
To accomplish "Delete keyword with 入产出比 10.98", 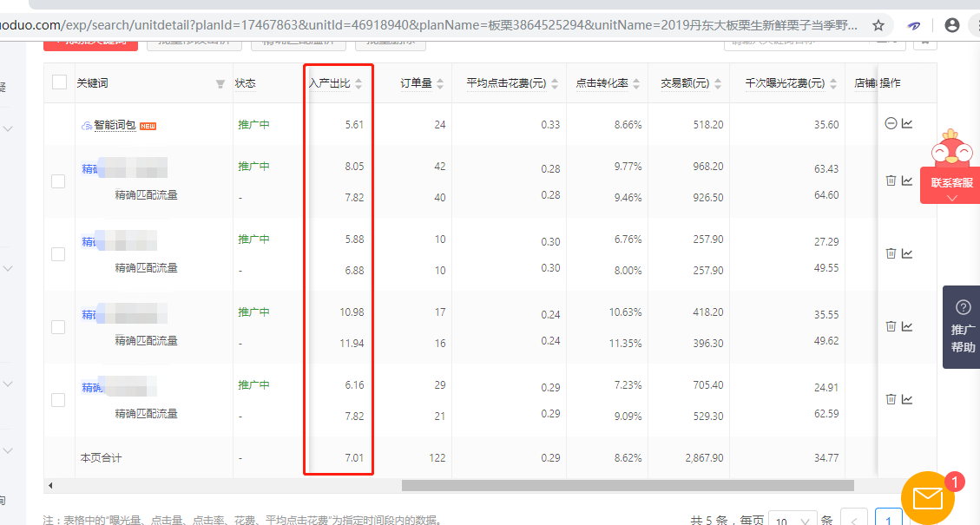I will [x=891, y=326].
